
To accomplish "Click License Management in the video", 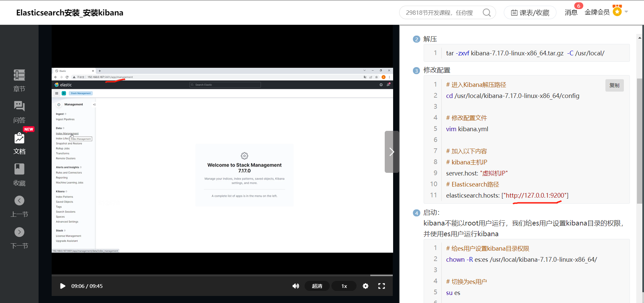I will tap(68, 236).
